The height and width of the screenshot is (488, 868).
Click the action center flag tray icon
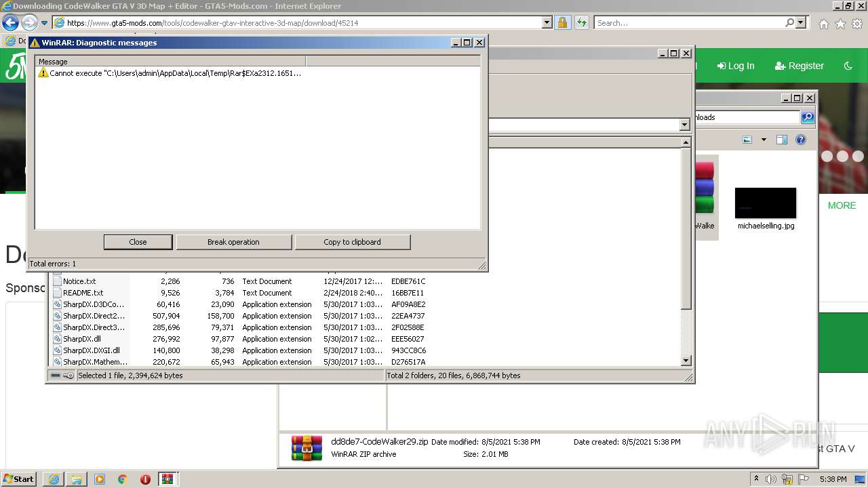[x=804, y=479]
